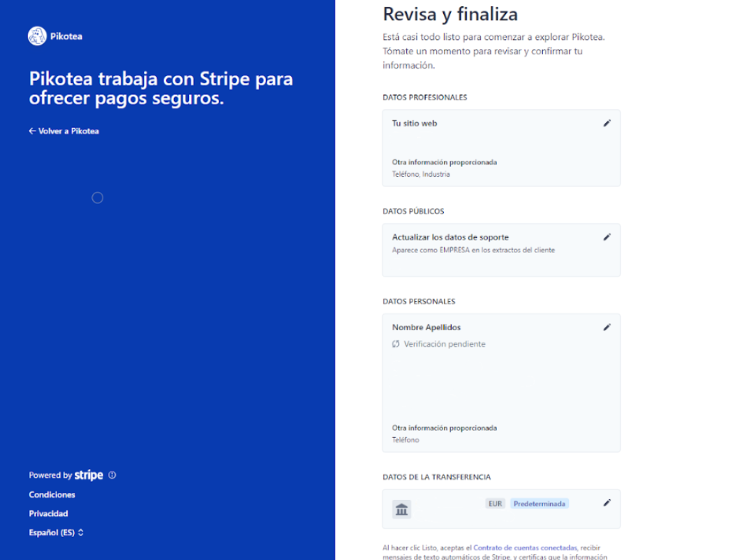
Task: Click the Tu sitio web title
Action: coord(415,123)
